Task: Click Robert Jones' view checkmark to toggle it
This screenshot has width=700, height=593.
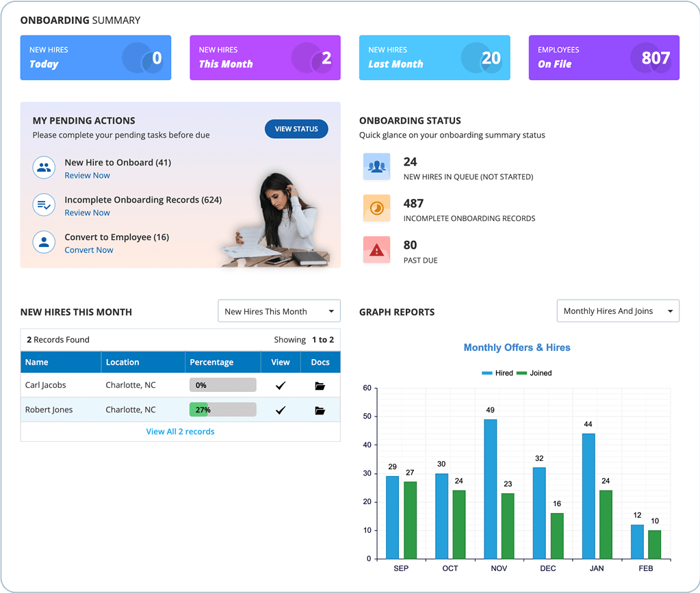Action: tap(280, 409)
